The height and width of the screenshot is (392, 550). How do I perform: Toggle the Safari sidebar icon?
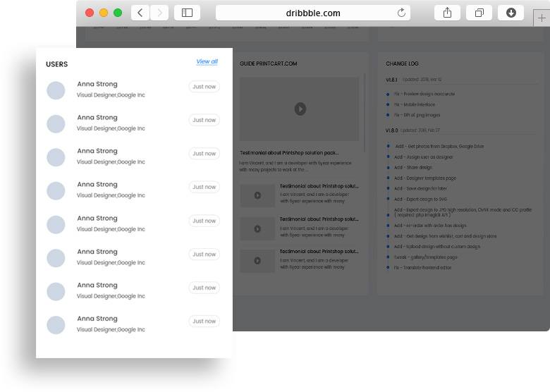(x=187, y=13)
